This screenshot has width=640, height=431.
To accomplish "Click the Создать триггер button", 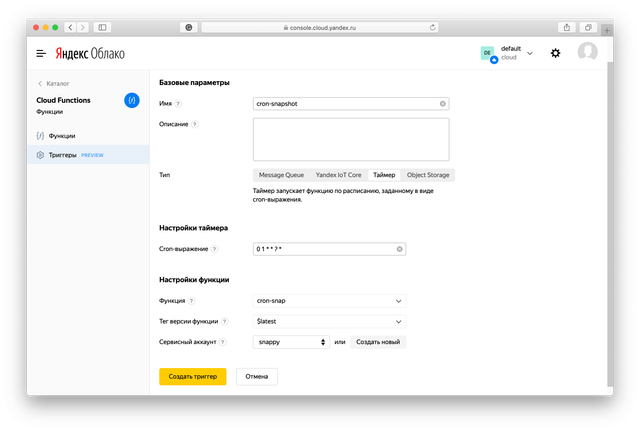I will [192, 376].
